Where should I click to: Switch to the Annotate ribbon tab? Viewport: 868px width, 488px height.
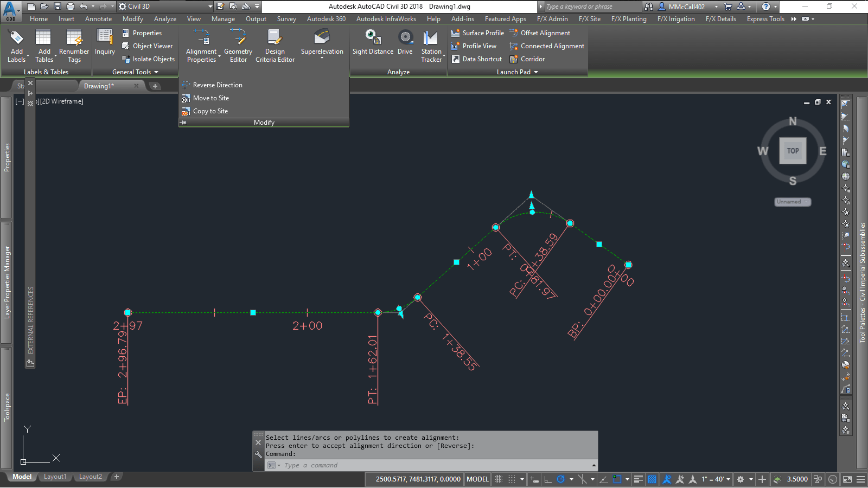(x=98, y=19)
